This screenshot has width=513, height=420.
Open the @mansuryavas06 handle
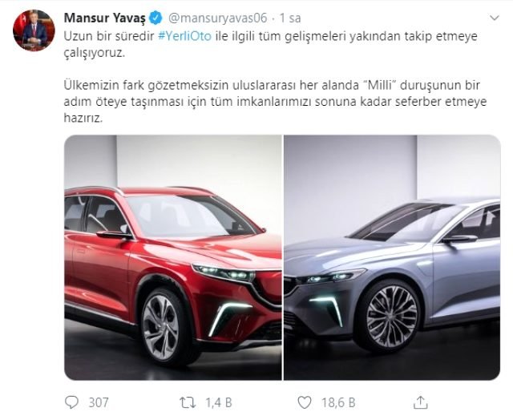click(217, 18)
